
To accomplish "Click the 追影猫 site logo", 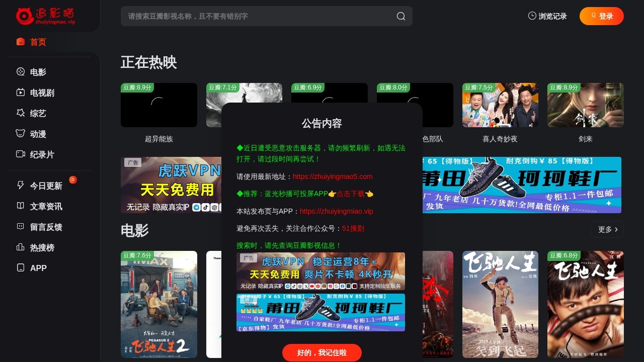I will coord(45,16).
